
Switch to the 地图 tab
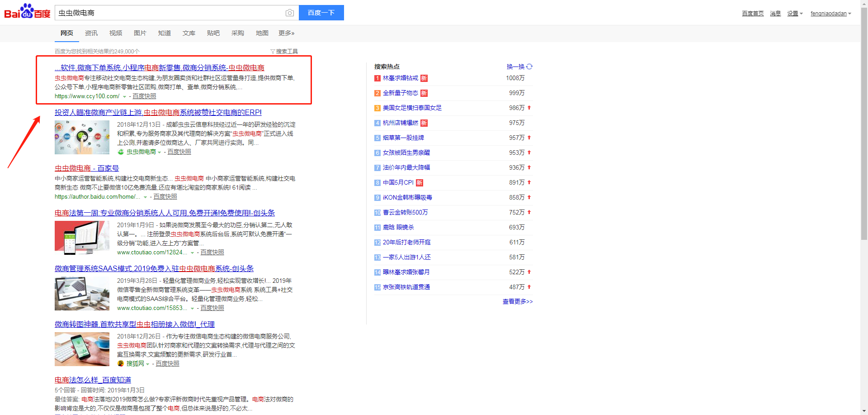click(262, 33)
